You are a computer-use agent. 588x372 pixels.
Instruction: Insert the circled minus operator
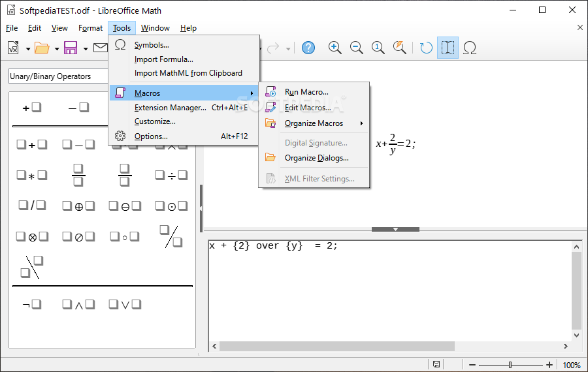coord(125,206)
